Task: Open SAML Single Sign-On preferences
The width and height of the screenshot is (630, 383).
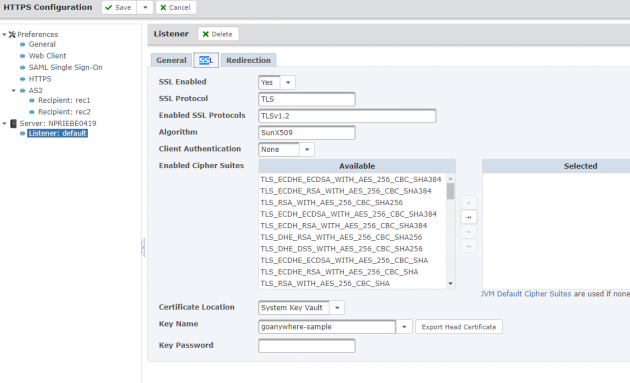Action: [65, 68]
